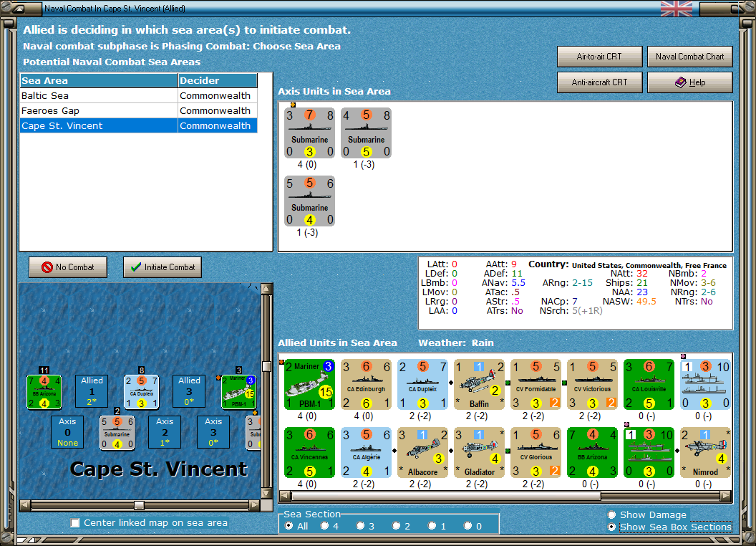This screenshot has width=756, height=546.
Task: Click the Decider column header
Action: 218,81
